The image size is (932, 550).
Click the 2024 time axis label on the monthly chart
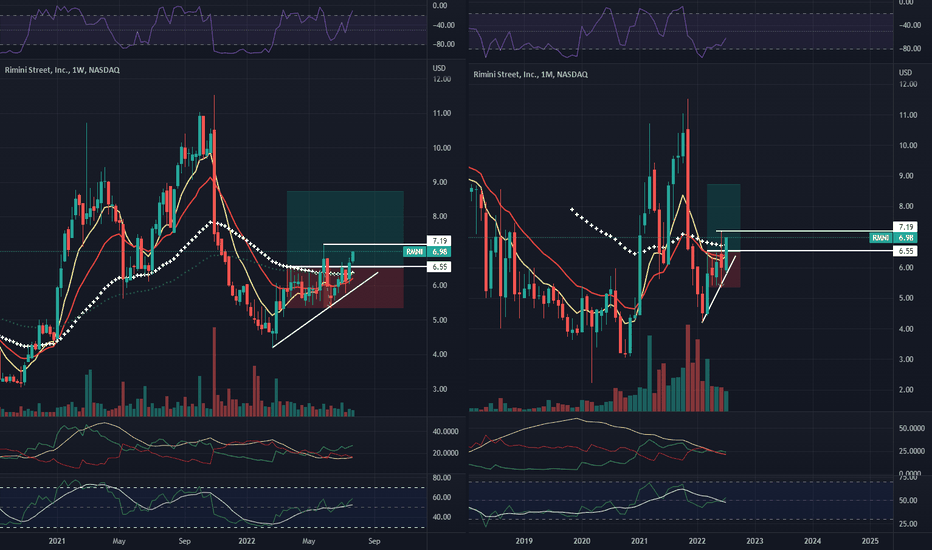point(812,541)
